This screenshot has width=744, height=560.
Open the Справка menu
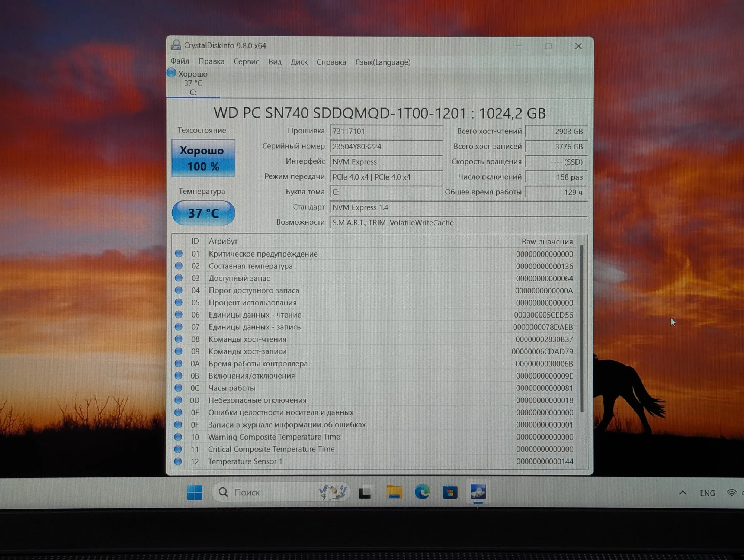tap(331, 62)
